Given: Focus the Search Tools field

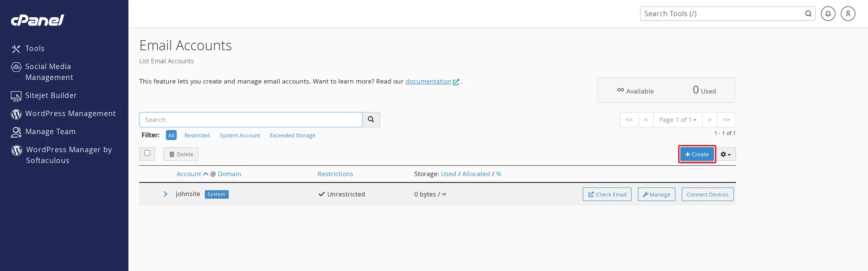Looking at the screenshot, I should [723, 14].
